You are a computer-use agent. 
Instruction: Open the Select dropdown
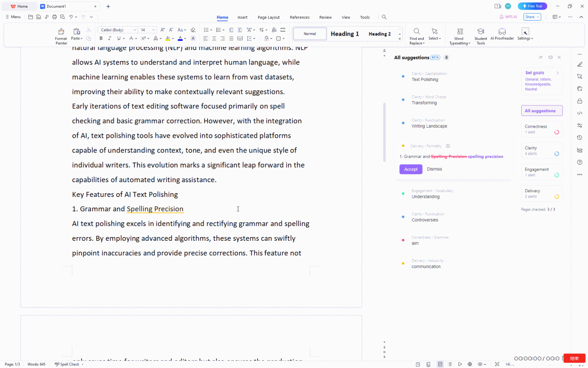(435, 34)
